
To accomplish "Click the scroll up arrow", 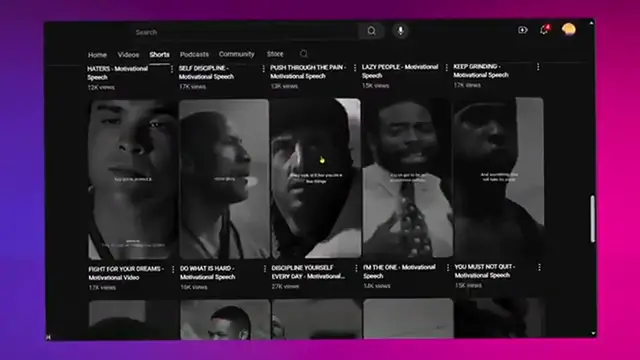I will point(591,23).
